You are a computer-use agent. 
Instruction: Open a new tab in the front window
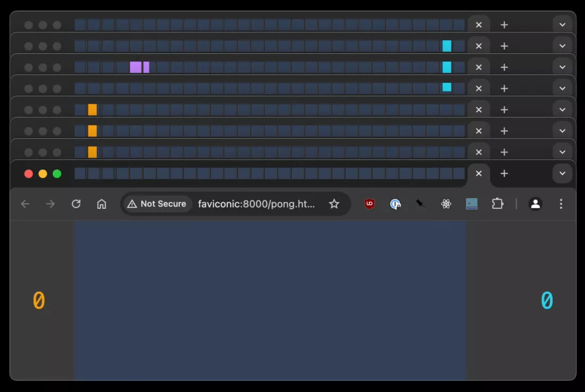pyautogui.click(x=504, y=173)
